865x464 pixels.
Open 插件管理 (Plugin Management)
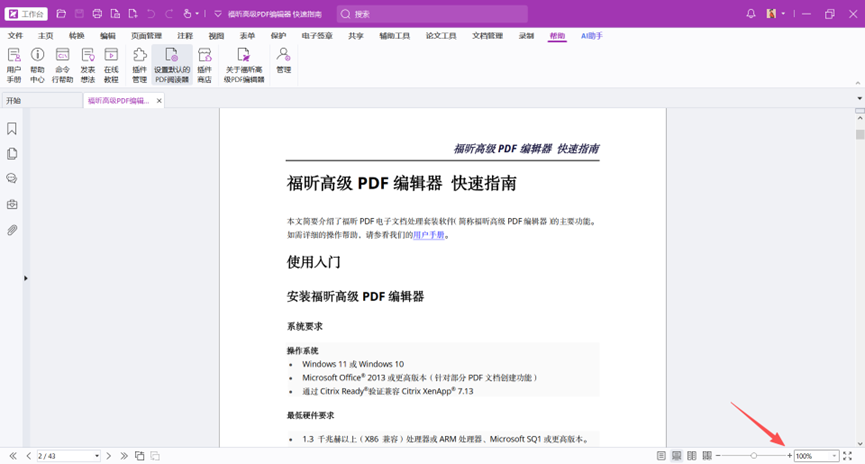click(139, 64)
